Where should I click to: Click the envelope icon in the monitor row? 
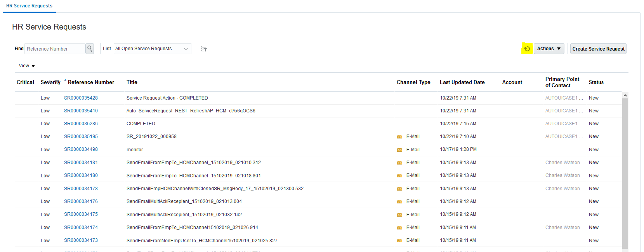coord(399,150)
